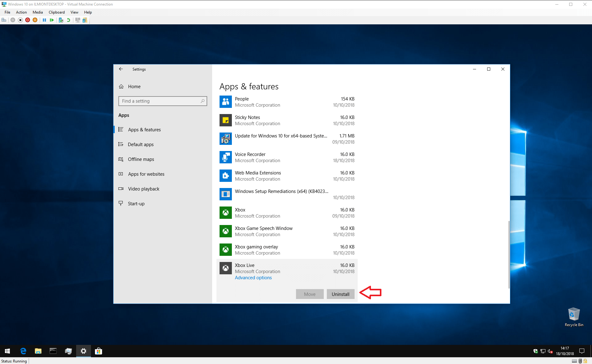Open the File menu
The image size is (592, 364).
[7, 12]
